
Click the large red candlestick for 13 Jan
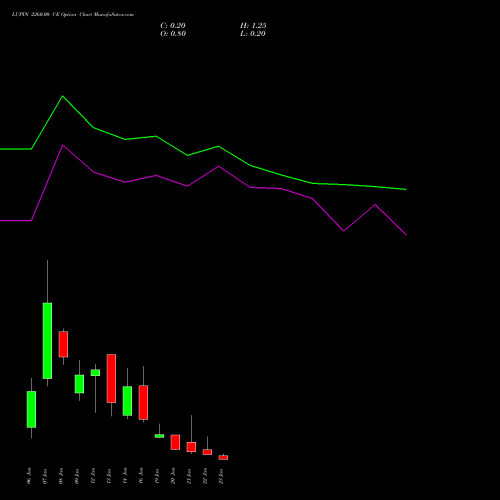point(111,378)
